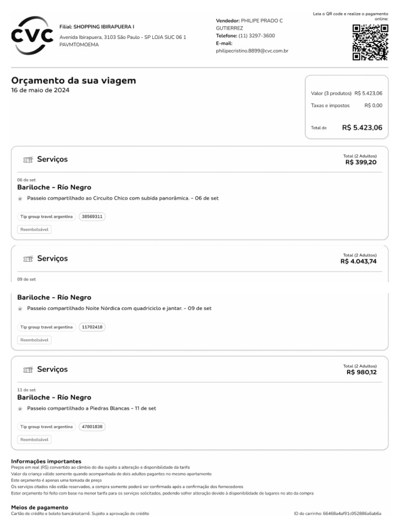Click the 11702418 code badge

tap(92, 327)
